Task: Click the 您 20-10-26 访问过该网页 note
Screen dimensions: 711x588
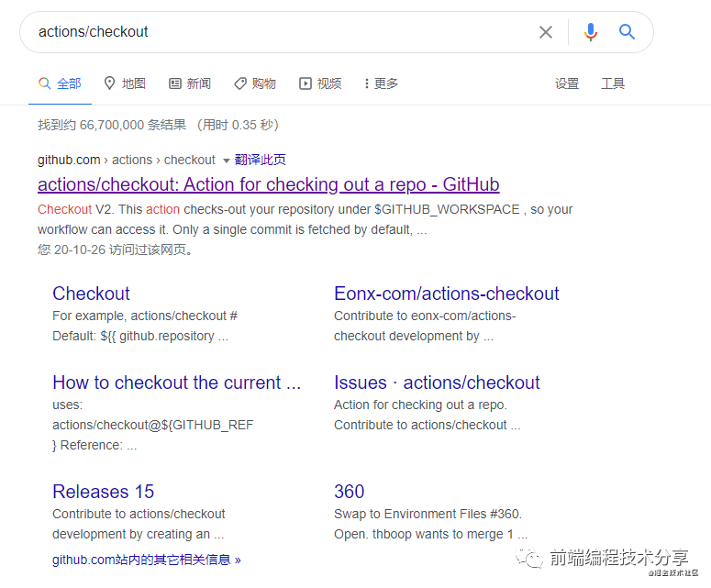Action: [115, 250]
